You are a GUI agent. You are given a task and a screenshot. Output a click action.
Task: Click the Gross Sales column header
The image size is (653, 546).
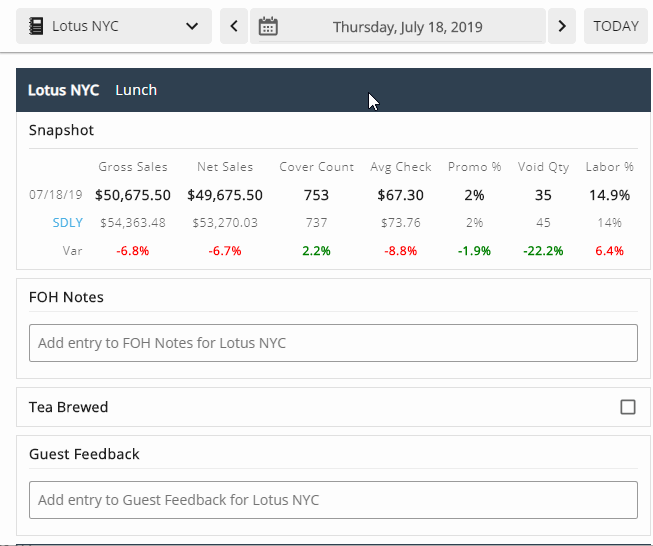pyautogui.click(x=133, y=167)
